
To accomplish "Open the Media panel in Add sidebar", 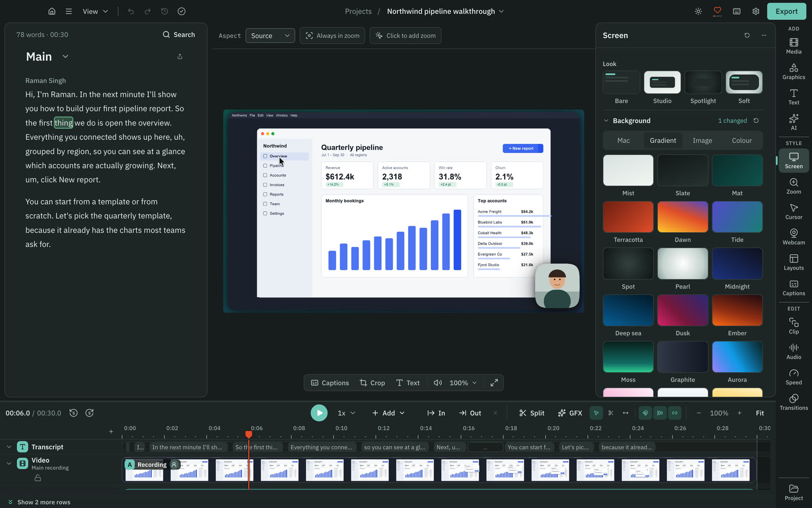I will click(x=794, y=46).
